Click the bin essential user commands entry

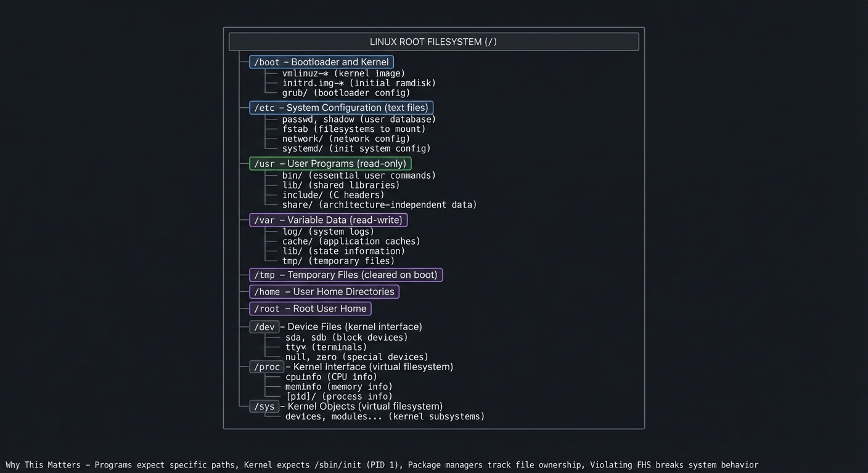(359, 175)
